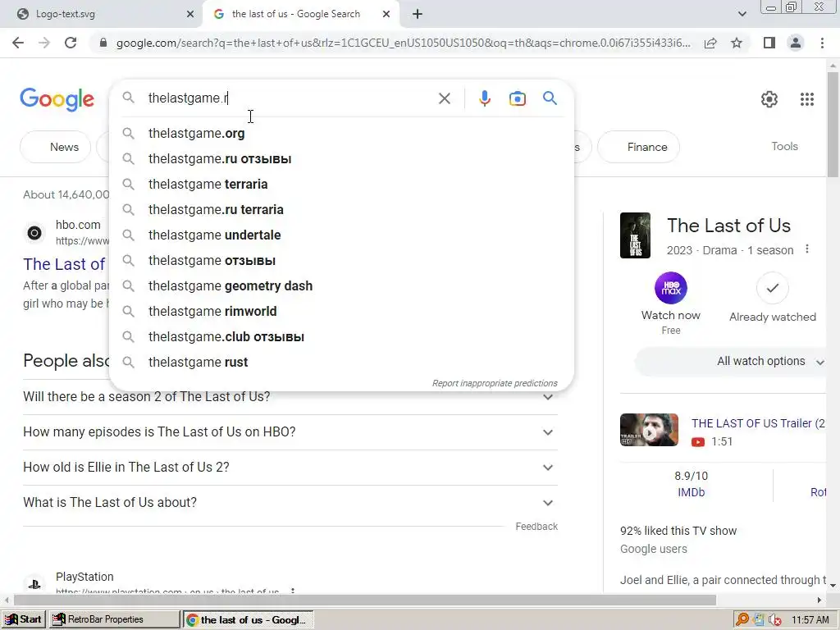Open the IMDb rating link

pyautogui.click(x=691, y=492)
